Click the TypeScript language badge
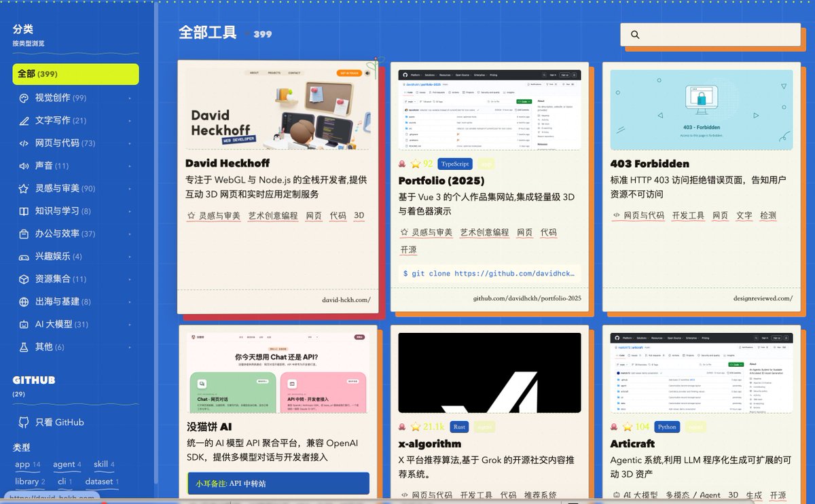The height and width of the screenshot is (504, 815). coord(455,164)
